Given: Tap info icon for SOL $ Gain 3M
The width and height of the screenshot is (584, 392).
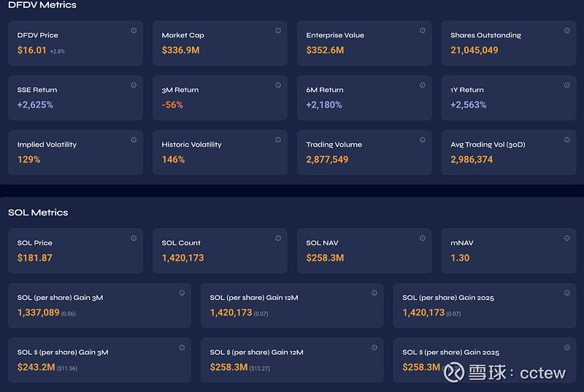Looking at the screenshot, I should (x=182, y=347).
